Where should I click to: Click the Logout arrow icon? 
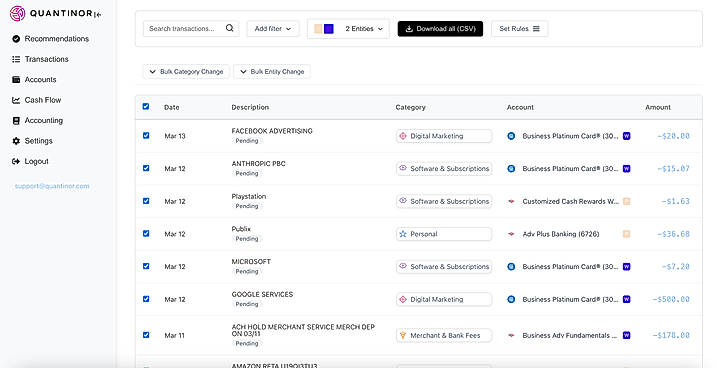(16, 161)
